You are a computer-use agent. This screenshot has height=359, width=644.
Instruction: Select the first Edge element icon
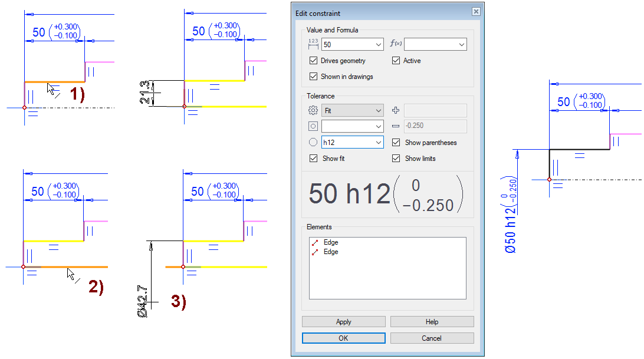(x=315, y=242)
